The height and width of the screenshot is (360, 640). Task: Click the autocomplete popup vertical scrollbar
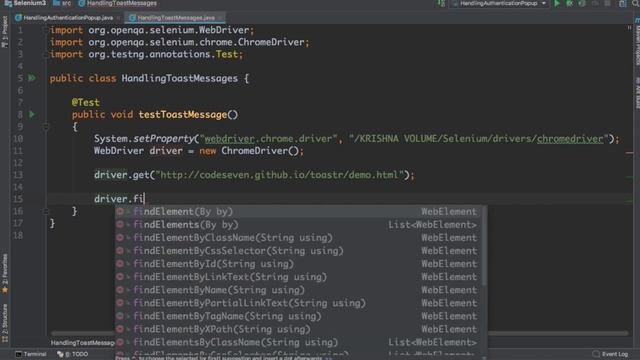[x=484, y=246]
